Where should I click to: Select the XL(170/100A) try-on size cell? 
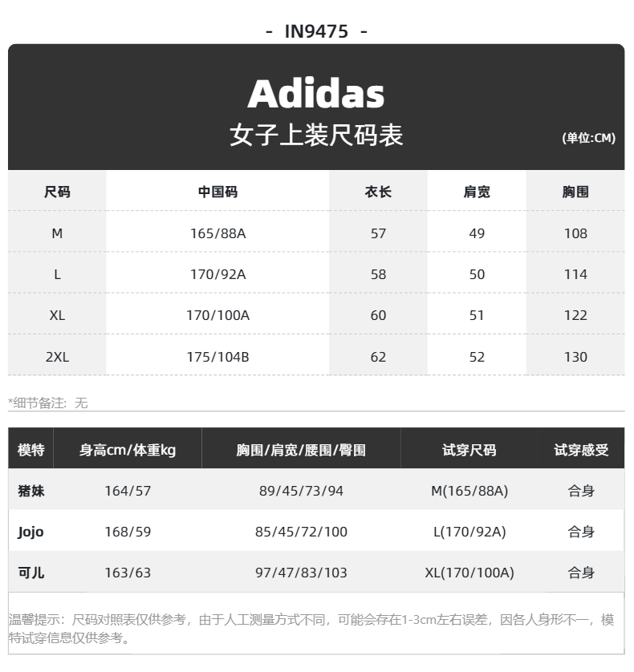(x=469, y=573)
